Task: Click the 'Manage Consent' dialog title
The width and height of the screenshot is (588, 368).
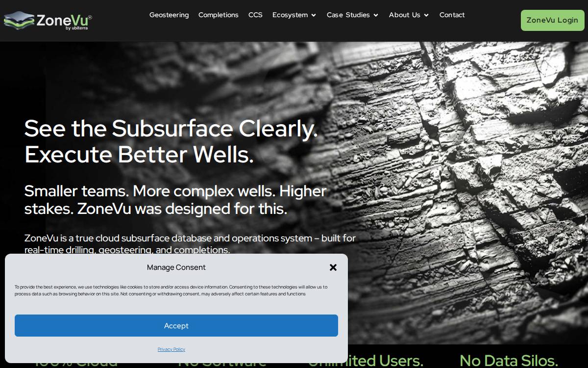Action: point(176,267)
